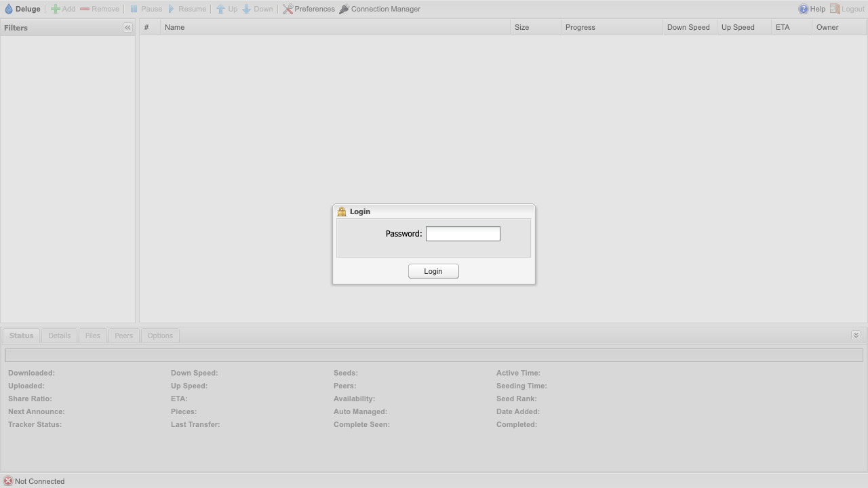Click the Tracker Status: label
868x488 pixels.
point(35,424)
